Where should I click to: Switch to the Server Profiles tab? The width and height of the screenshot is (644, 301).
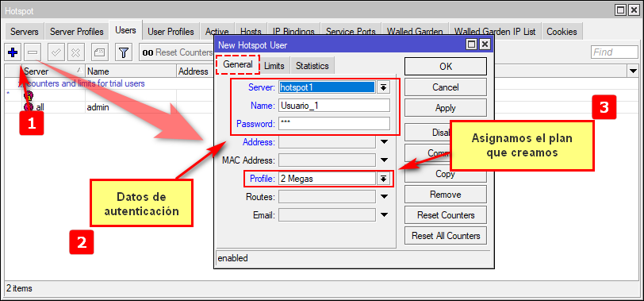pos(76,32)
